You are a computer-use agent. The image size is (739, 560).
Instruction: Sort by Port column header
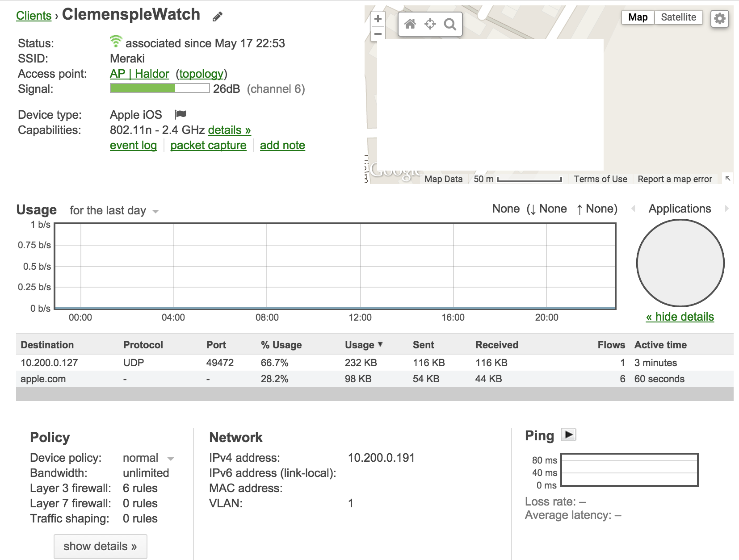[x=216, y=345]
